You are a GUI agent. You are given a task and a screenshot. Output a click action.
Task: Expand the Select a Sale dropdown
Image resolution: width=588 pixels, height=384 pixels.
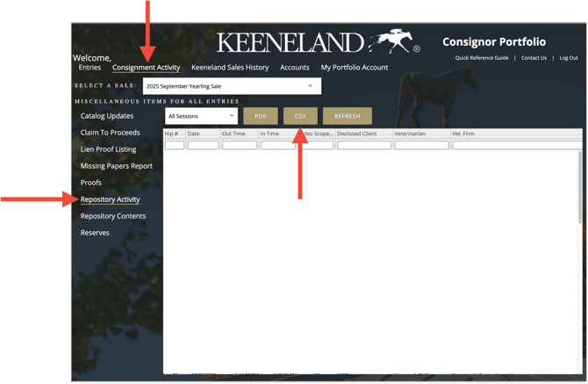232,86
